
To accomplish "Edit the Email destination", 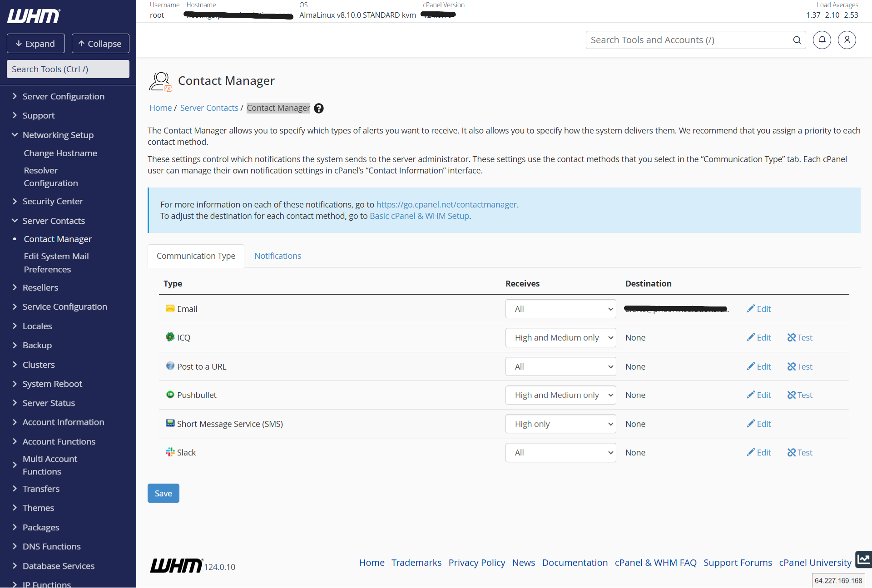I will [759, 309].
